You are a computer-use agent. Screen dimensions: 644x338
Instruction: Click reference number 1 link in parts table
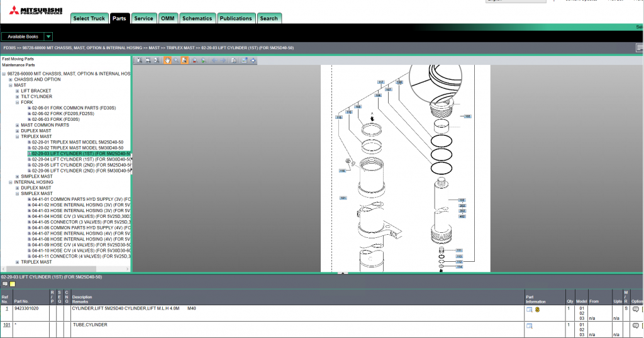6,308
